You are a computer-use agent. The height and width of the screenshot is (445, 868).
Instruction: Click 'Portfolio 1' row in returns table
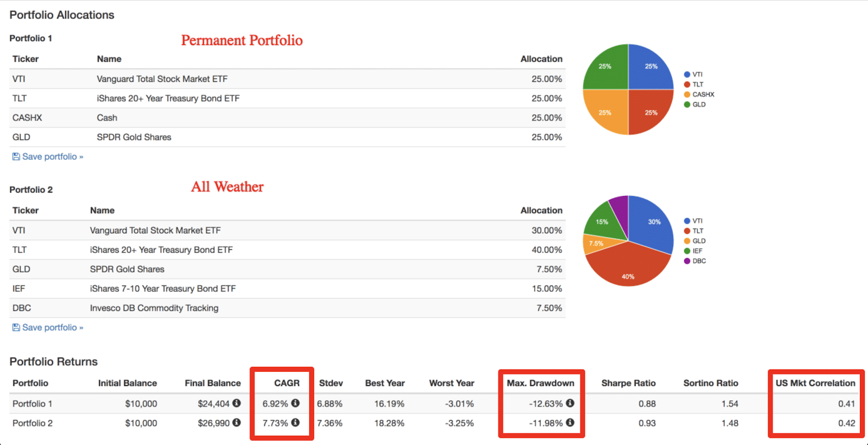(x=434, y=404)
